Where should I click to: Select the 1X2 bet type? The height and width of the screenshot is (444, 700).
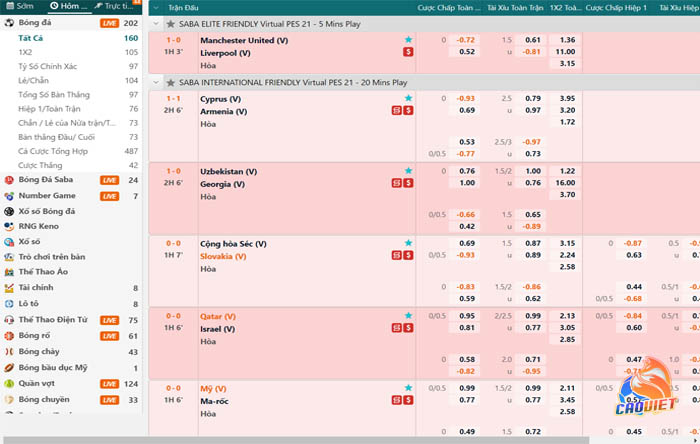pos(25,52)
